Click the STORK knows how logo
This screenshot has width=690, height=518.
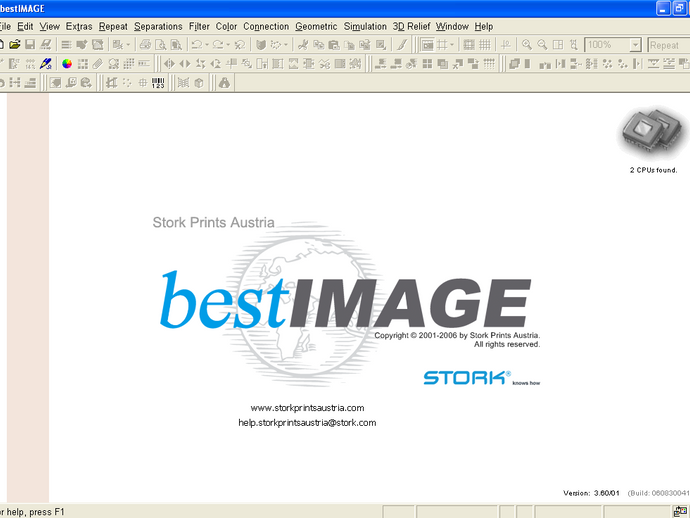click(x=481, y=378)
